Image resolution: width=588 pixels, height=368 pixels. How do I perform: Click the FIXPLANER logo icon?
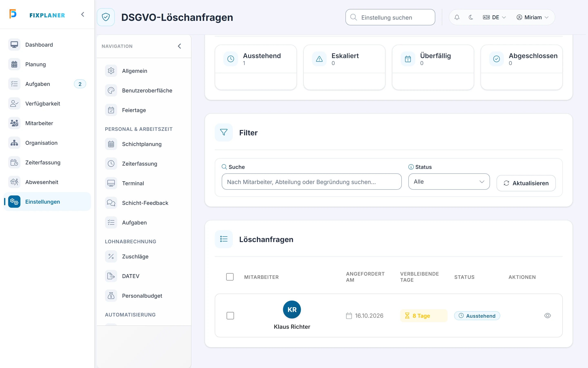(13, 14)
